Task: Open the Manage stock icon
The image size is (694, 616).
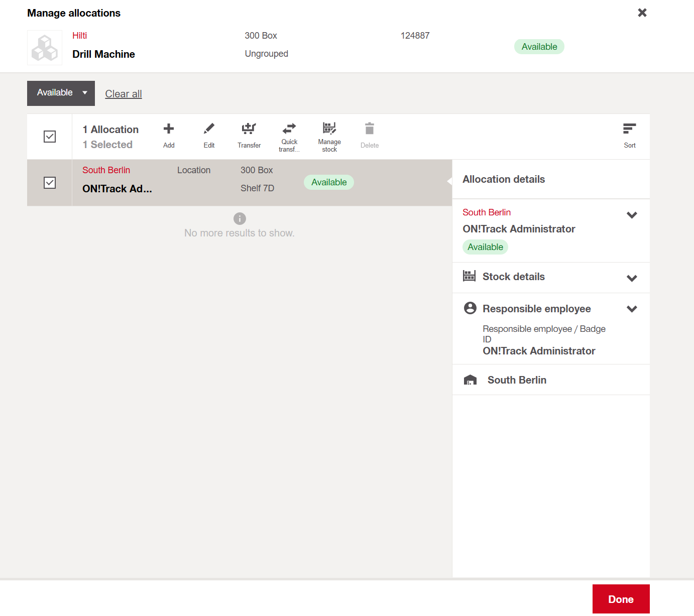Action: [329, 128]
